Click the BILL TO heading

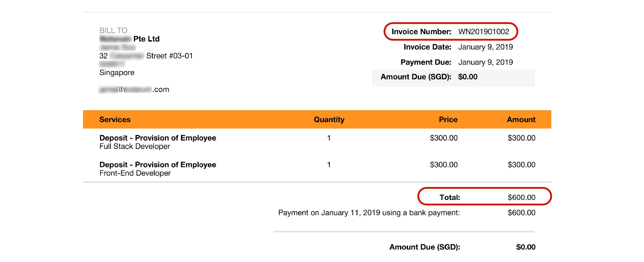113,30
